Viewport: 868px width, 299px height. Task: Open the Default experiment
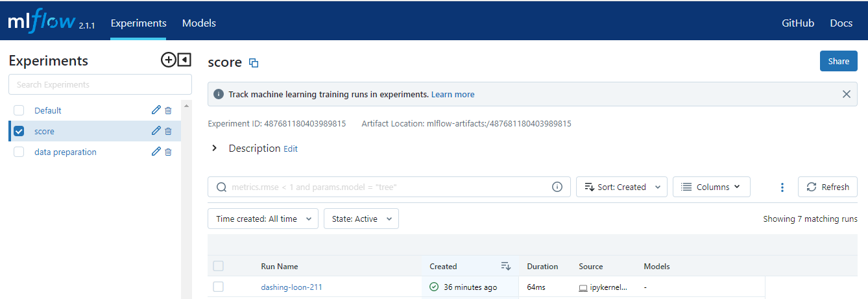pyautogui.click(x=48, y=110)
